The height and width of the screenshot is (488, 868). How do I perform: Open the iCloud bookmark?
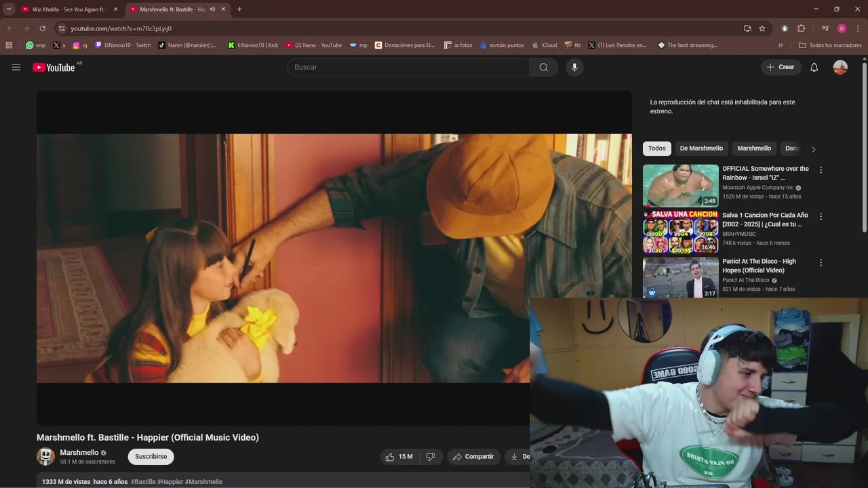[x=545, y=45]
